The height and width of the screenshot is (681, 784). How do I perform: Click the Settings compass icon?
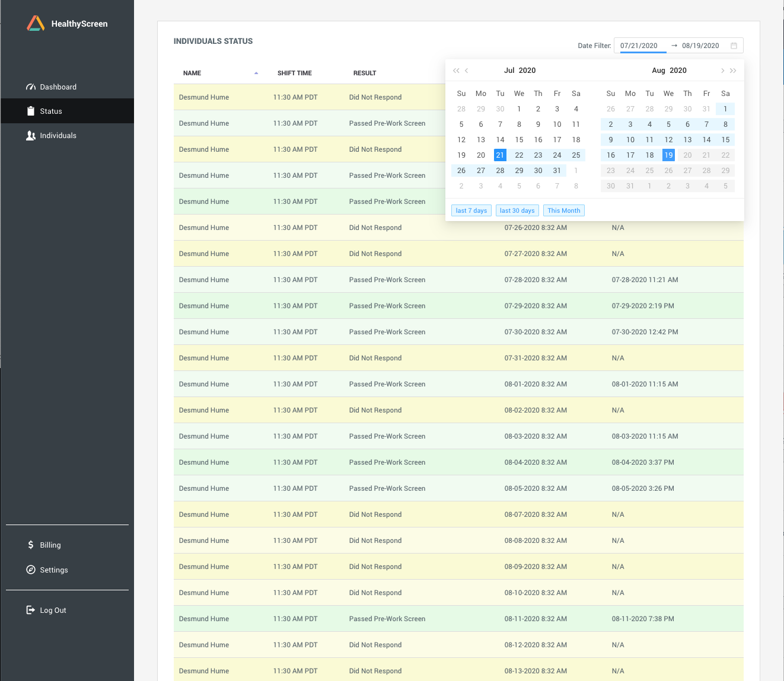[31, 570]
